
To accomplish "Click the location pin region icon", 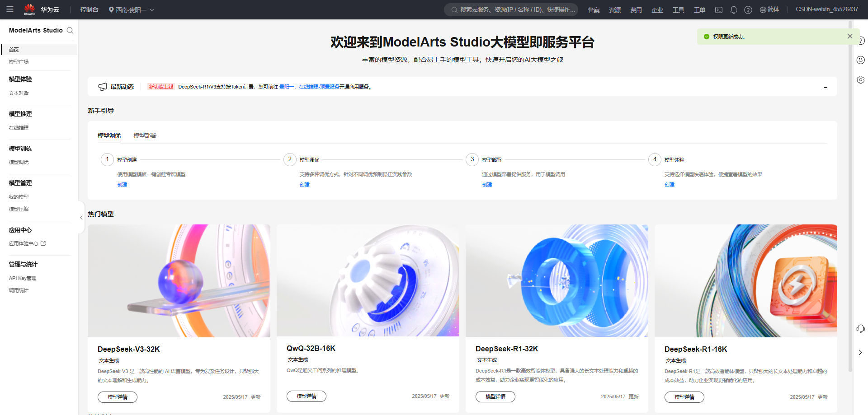I will [x=111, y=9].
